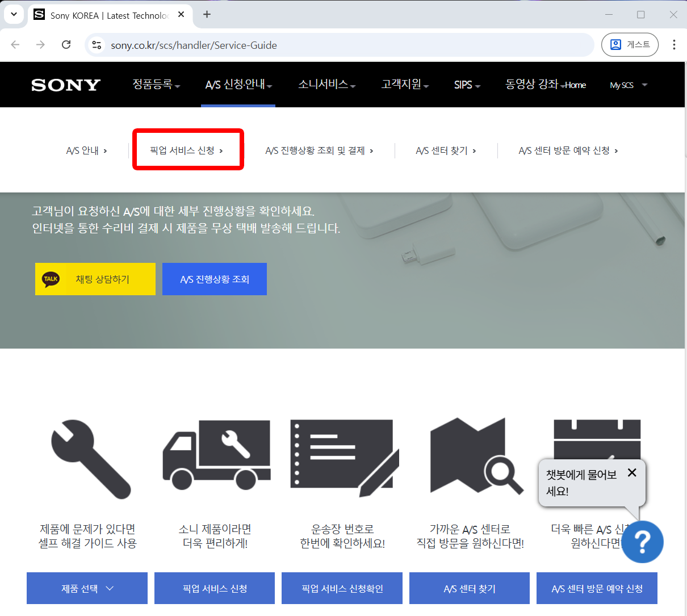Image resolution: width=687 pixels, height=616 pixels.
Task: Minimize the browser window
Action: click(609, 15)
